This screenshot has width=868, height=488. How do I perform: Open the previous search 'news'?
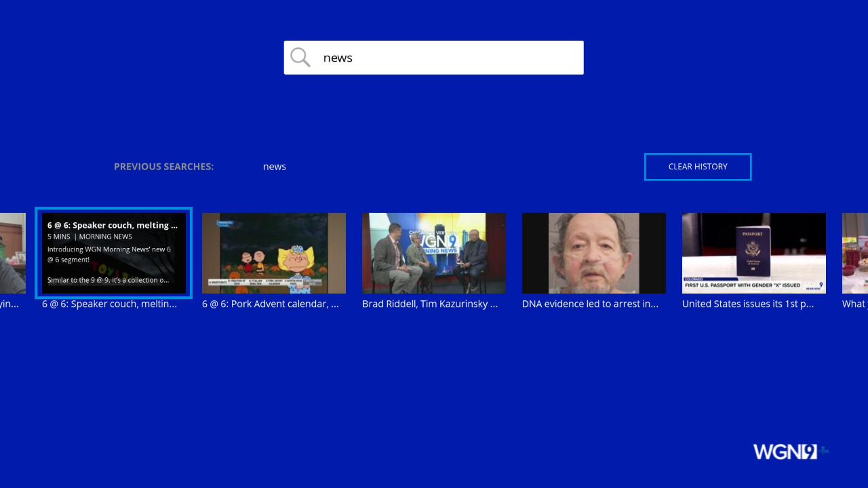[274, 166]
